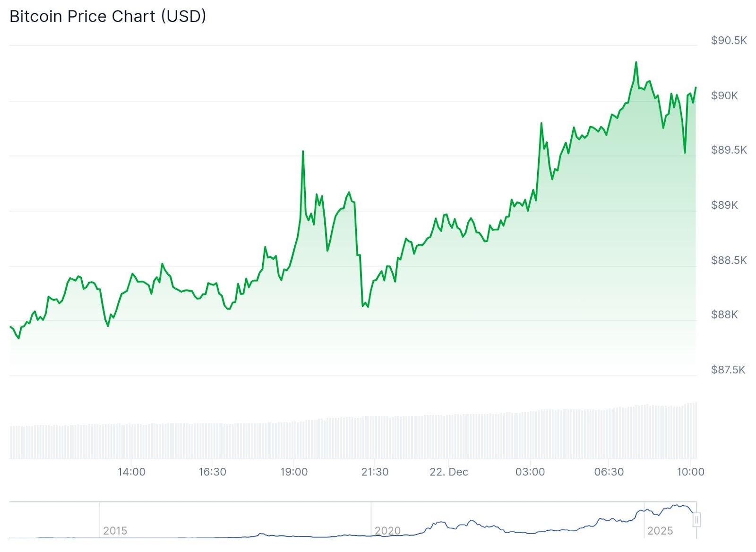Click the $90K price axis label
The height and width of the screenshot is (552, 756).
point(724,96)
